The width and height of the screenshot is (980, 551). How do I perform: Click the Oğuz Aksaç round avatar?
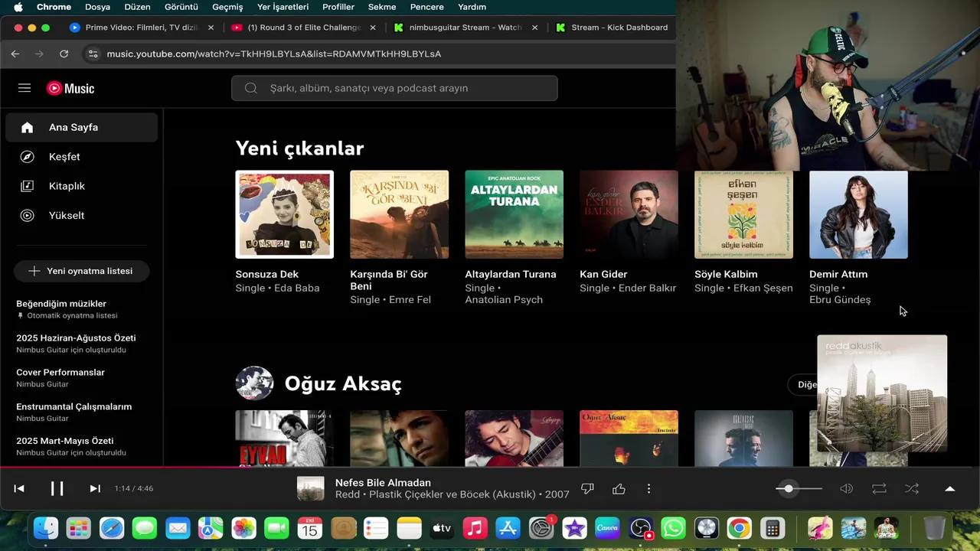click(x=254, y=383)
